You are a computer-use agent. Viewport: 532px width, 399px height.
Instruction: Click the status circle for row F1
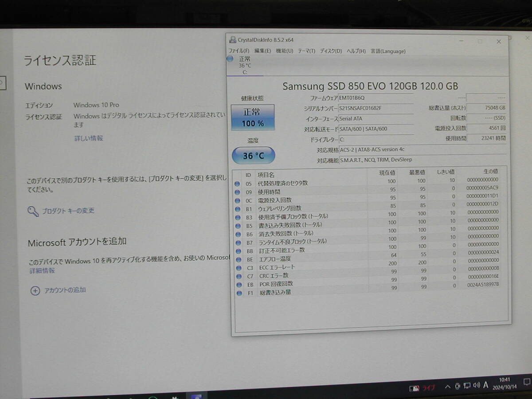(239, 293)
